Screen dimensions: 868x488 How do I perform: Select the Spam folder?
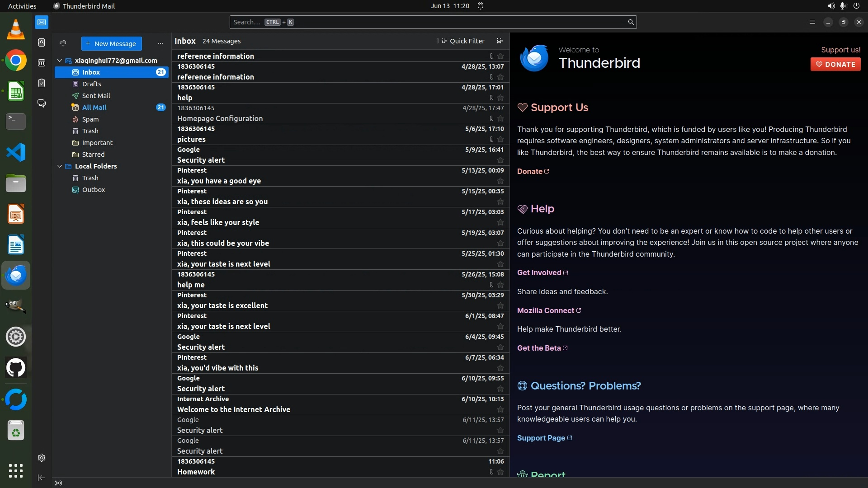pyautogui.click(x=90, y=119)
